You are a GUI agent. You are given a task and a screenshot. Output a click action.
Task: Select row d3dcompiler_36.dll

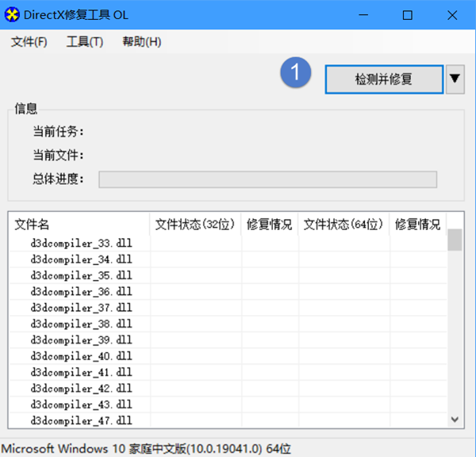[228, 291]
